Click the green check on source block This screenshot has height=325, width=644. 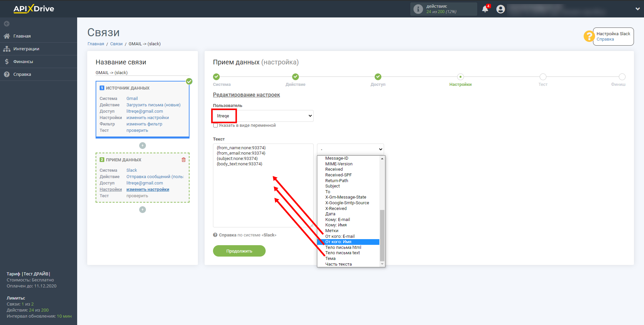click(189, 81)
